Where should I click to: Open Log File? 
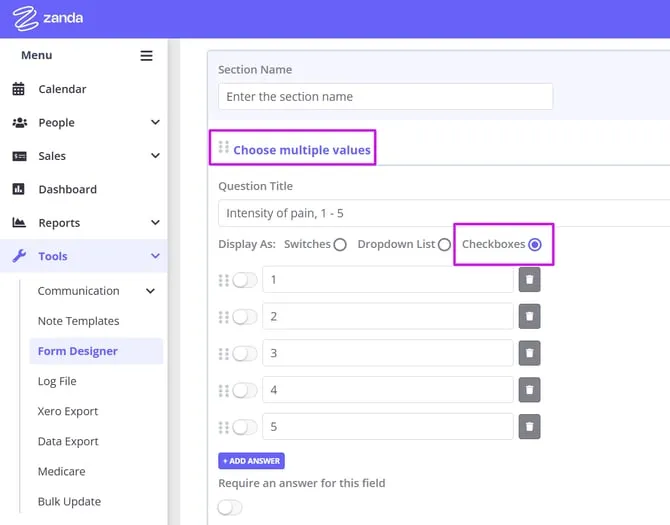pyautogui.click(x=57, y=381)
